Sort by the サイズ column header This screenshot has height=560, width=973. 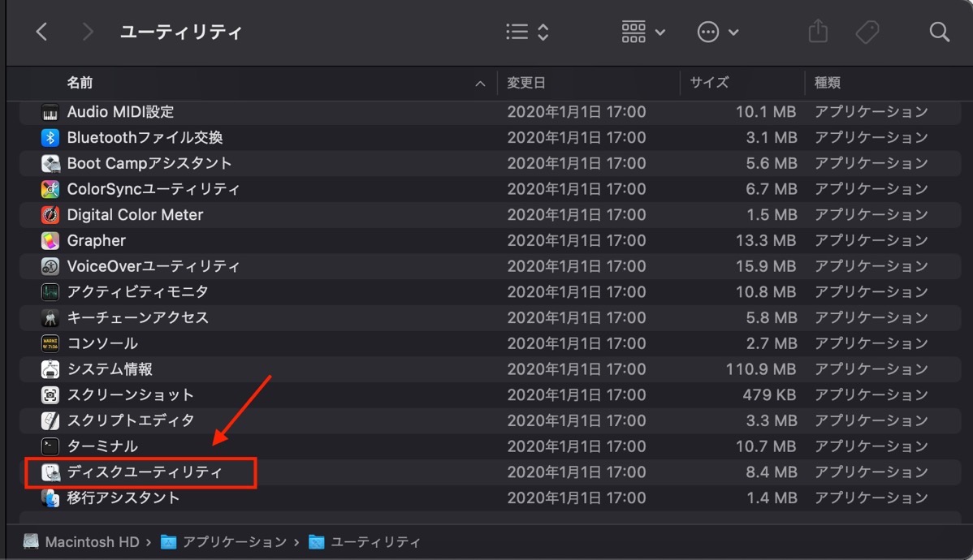point(709,83)
